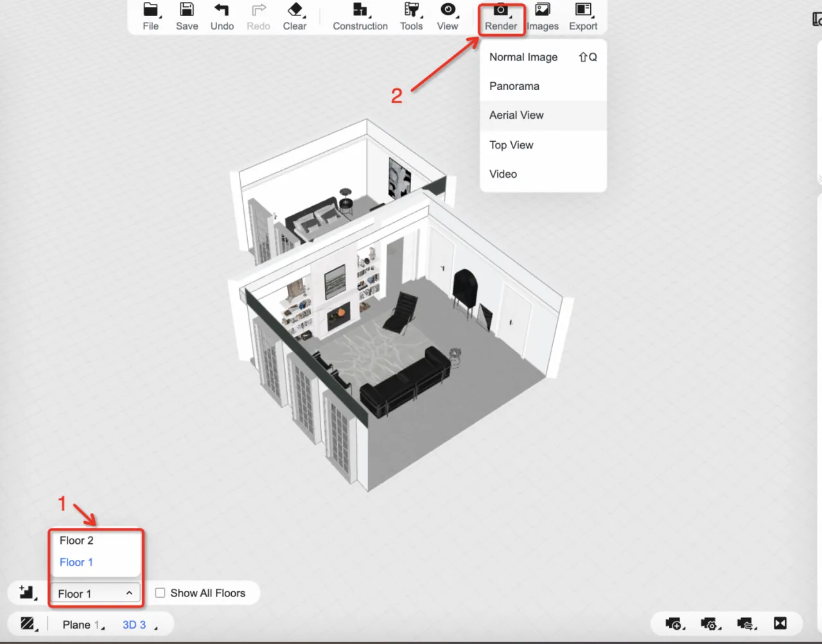Open the Construction tools
The height and width of the screenshot is (644, 822).
pos(360,16)
